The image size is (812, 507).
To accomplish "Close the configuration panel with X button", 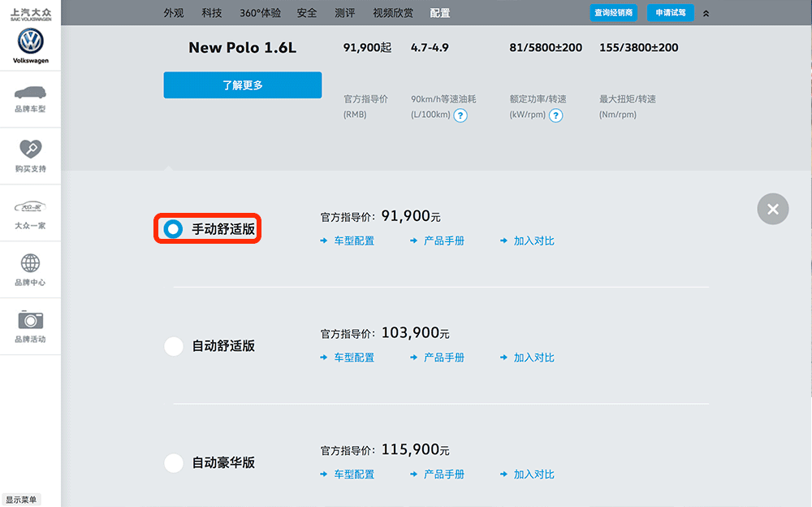I will click(773, 209).
